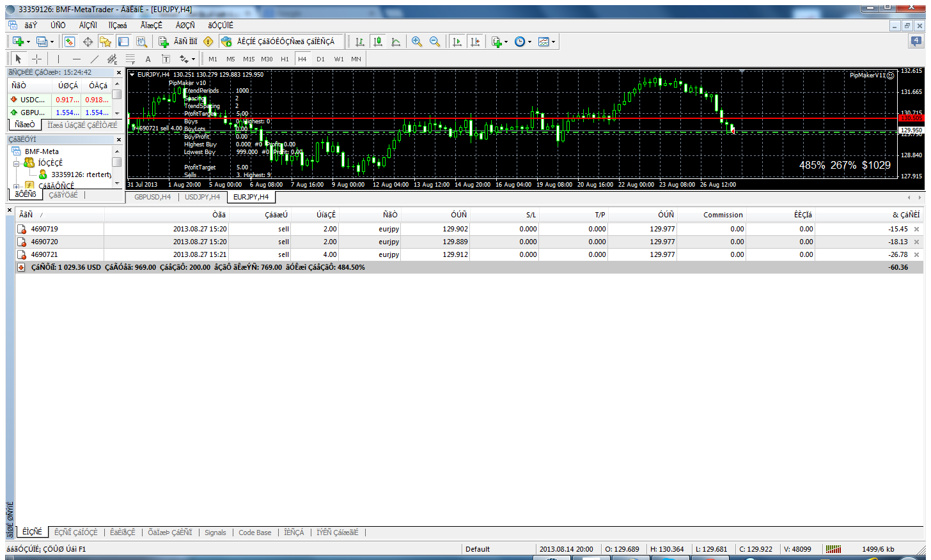This screenshot has width=931, height=560.
Task: Switch to the GBPUSD,H4 chart tab
Action: click(152, 197)
